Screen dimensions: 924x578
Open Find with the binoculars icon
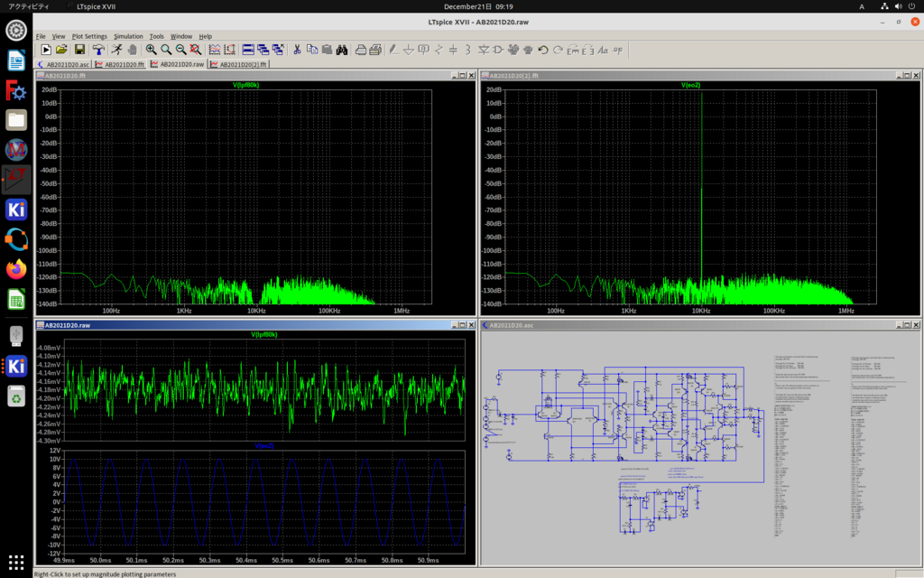[x=342, y=51]
